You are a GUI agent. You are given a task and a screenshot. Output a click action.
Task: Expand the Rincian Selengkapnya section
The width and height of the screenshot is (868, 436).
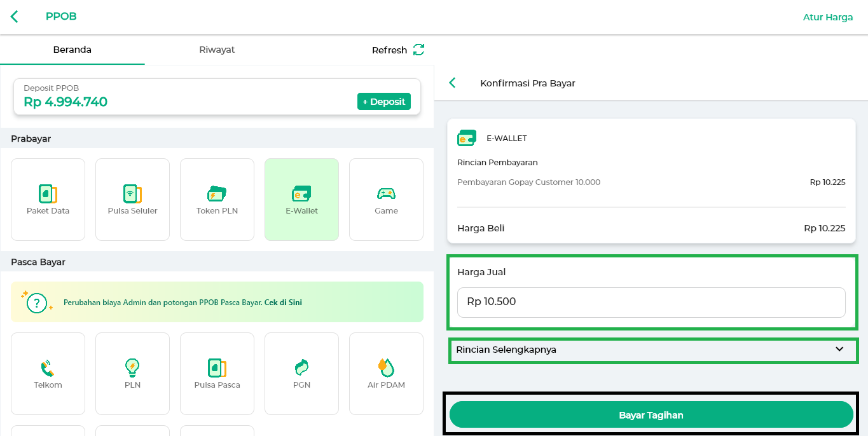coord(652,350)
